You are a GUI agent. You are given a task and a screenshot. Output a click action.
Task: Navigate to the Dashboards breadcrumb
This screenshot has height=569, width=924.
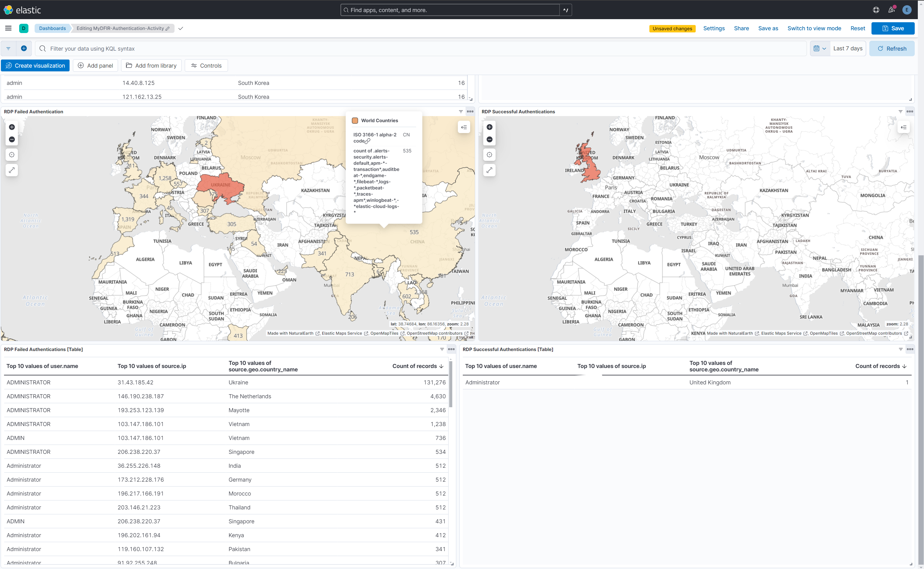(x=52, y=28)
